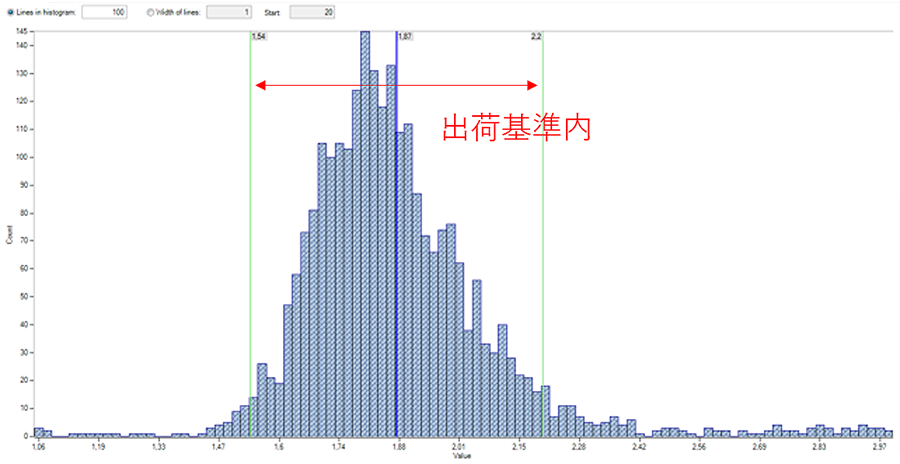The image size is (900, 464).
Task: Click x-axis tick label 2,56
Action: coord(699,446)
